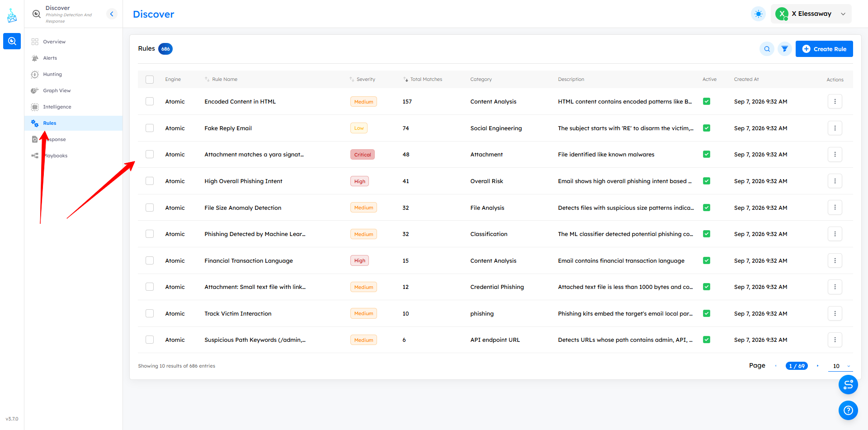This screenshot has height=430, width=868.
Task: Tick the select-all checkbox in the table header
Action: pyautogui.click(x=150, y=80)
